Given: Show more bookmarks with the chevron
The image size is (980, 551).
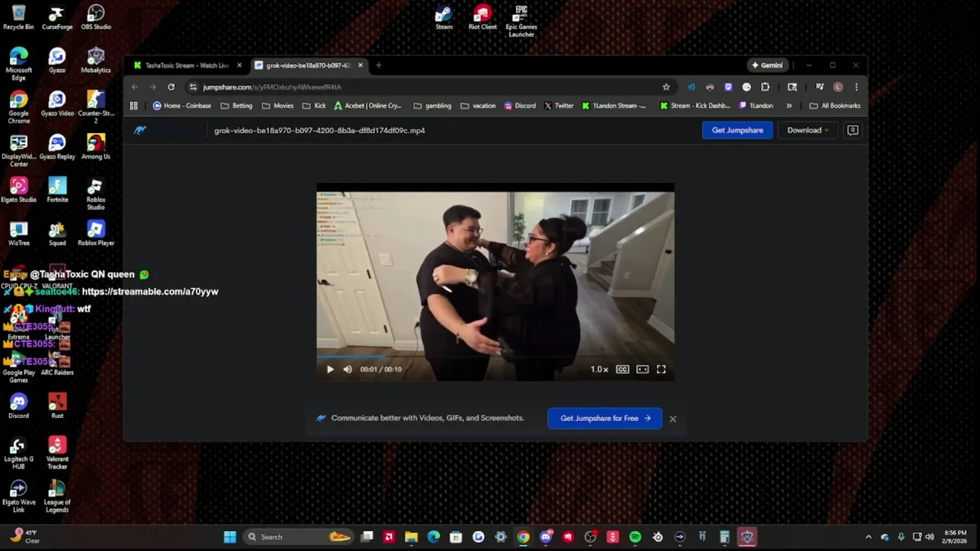Looking at the screenshot, I should [x=789, y=106].
